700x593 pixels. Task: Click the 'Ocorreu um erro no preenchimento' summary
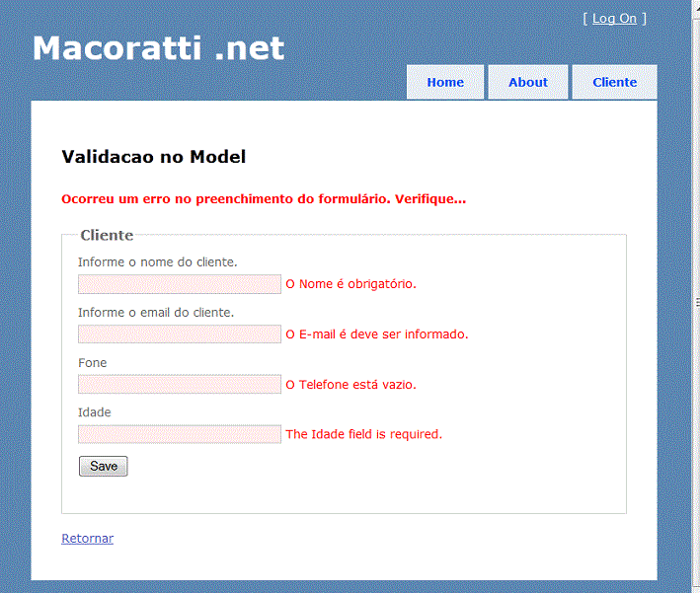pos(264,199)
